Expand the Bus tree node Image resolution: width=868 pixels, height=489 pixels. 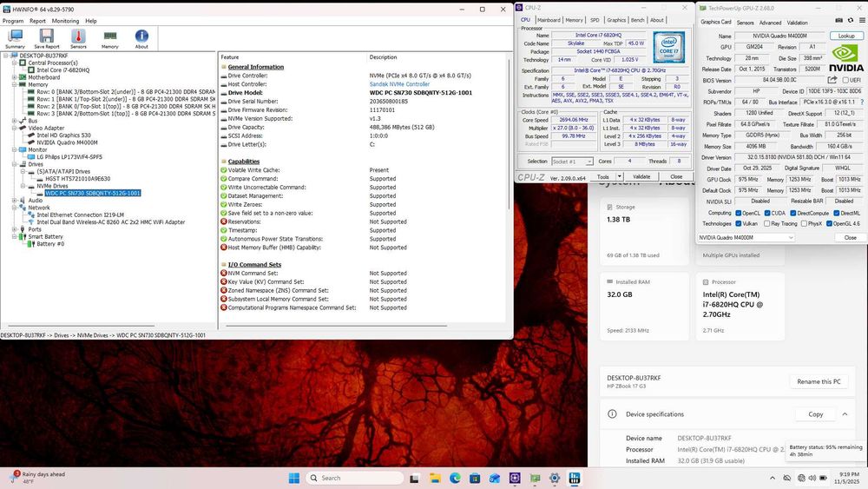pos(15,121)
